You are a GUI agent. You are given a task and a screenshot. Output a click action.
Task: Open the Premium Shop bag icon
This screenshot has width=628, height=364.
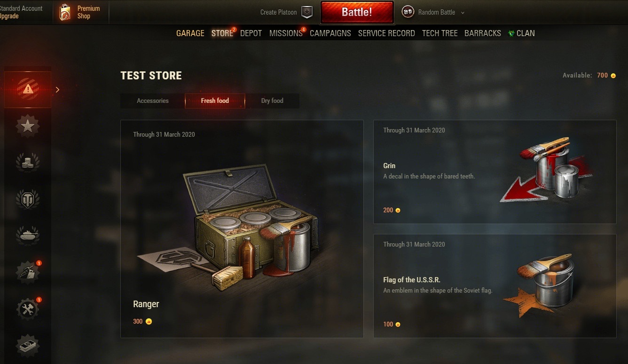[x=65, y=12]
